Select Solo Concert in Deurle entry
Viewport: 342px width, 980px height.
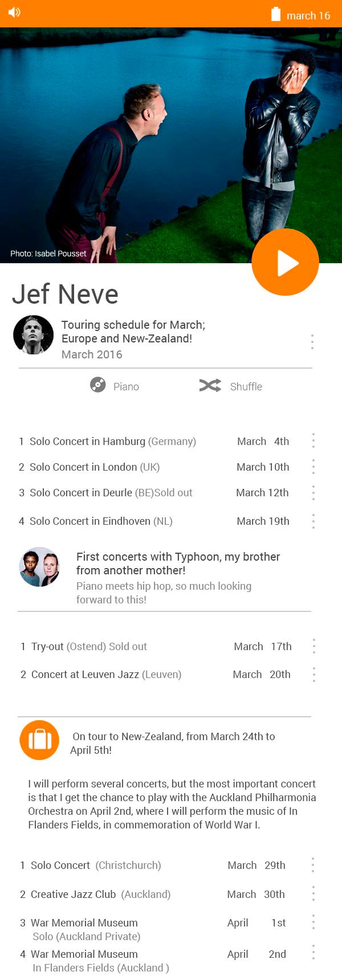point(154,493)
